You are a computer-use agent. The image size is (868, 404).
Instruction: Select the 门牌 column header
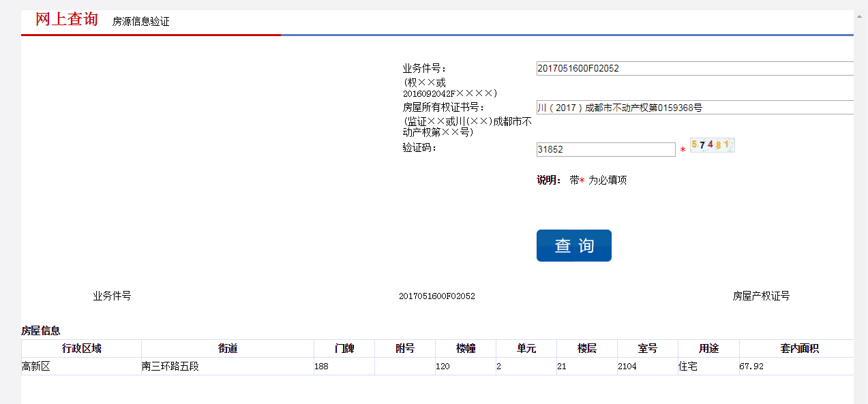click(x=344, y=349)
